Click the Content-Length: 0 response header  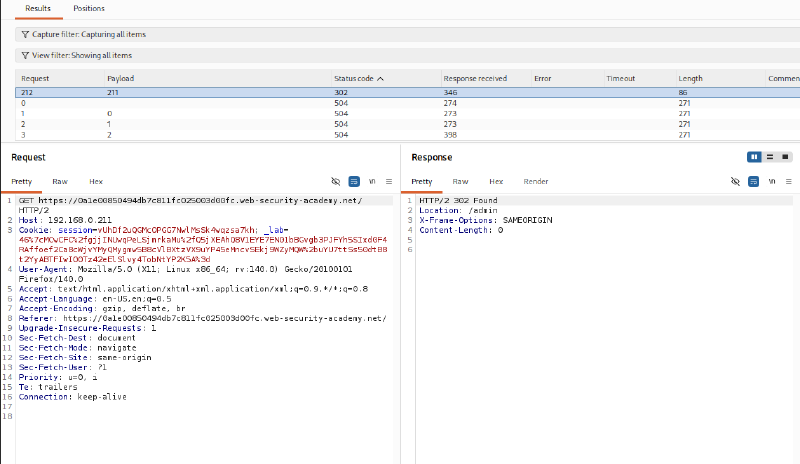[x=461, y=230]
